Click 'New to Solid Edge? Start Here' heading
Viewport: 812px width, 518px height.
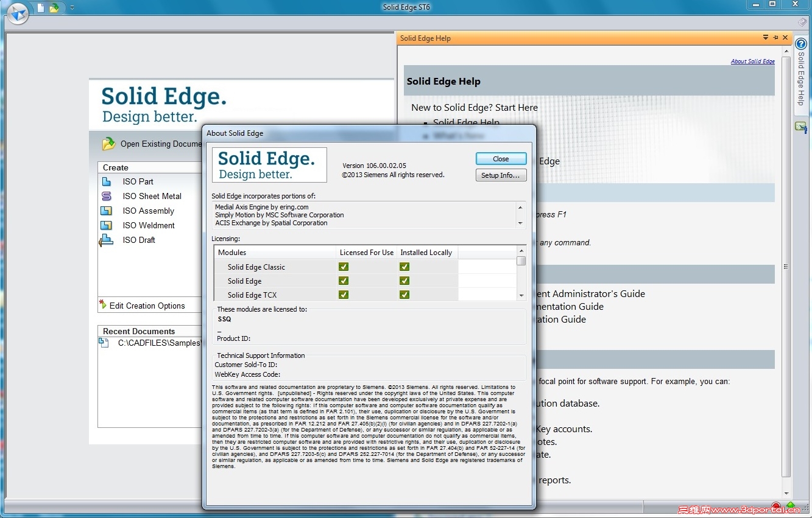[x=475, y=108]
